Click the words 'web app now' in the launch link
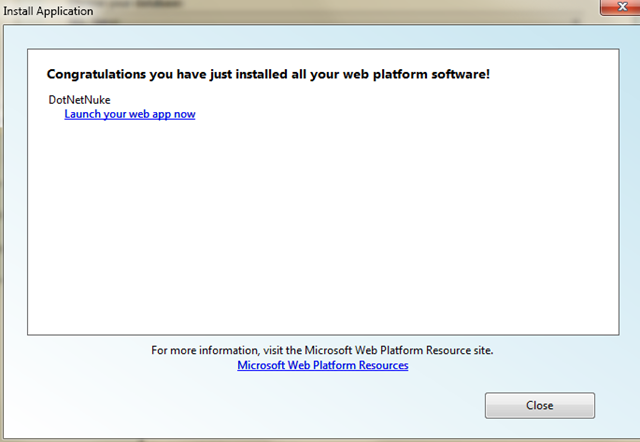 (x=163, y=114)
